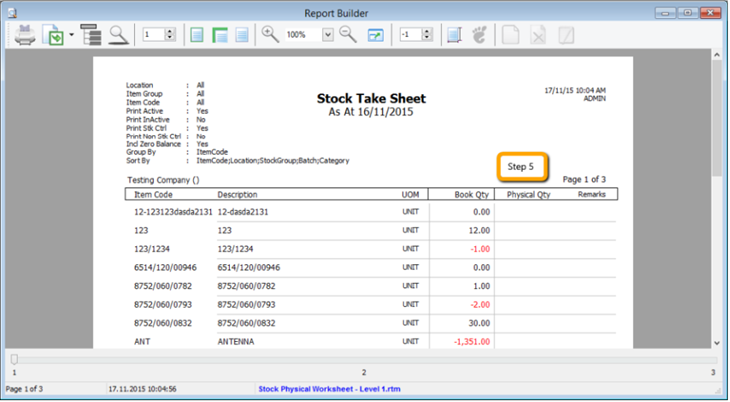The height and width of the screenshot is (402, 730).
Task: Click the zoom out magnifier icon
Action: [348, 35]
